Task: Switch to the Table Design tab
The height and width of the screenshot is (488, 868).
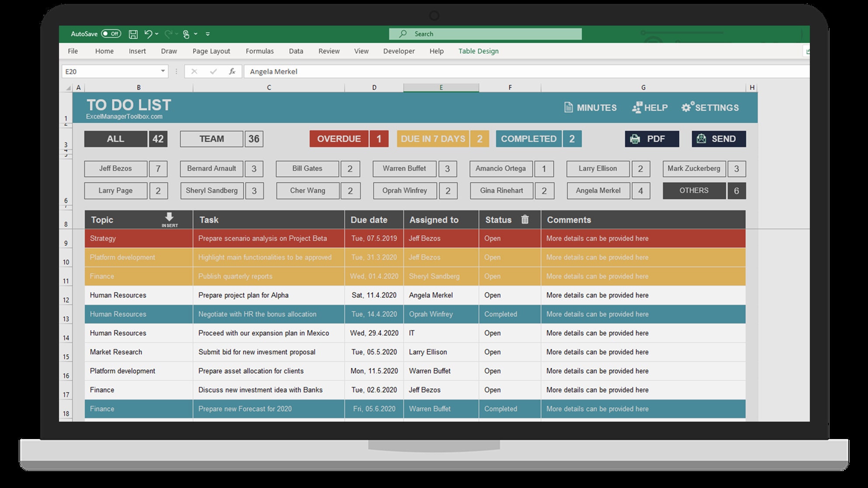Action: [478, 51]
